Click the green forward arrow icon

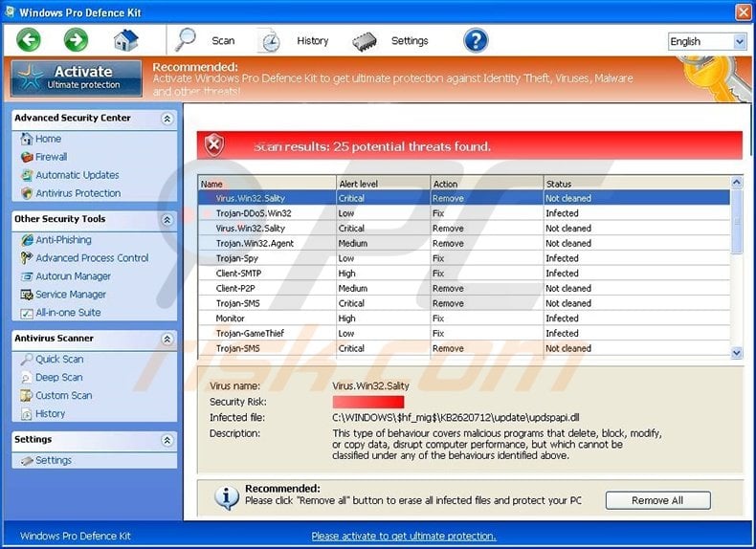pyautogui.click(x=77, y=40)
